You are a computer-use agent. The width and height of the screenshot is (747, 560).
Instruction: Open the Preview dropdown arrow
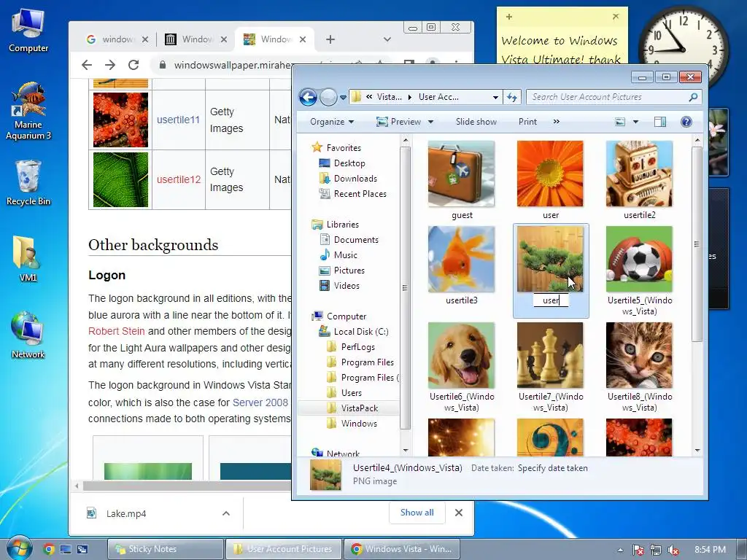click(430, 122)
